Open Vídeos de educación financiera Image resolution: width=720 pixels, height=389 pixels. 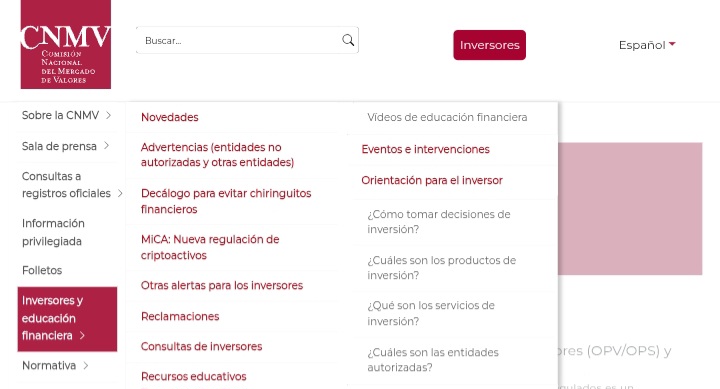[447, 117]
